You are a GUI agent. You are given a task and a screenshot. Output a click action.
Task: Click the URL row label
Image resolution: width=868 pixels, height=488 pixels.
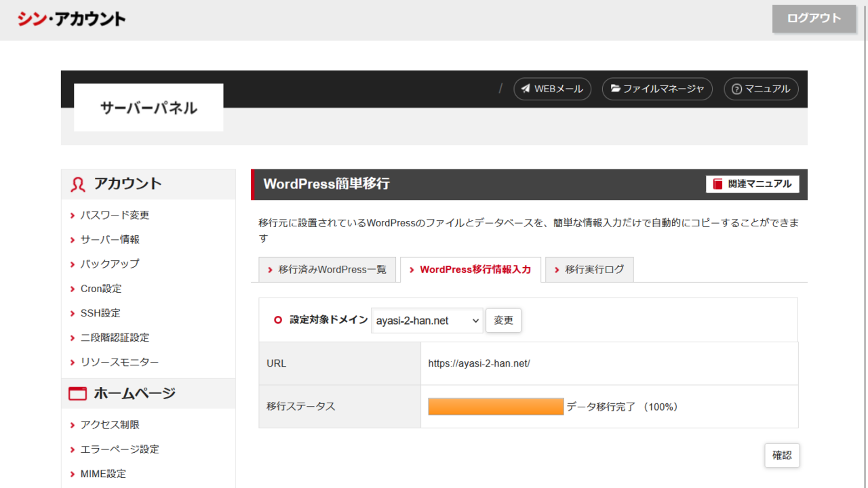pos(277,363)
